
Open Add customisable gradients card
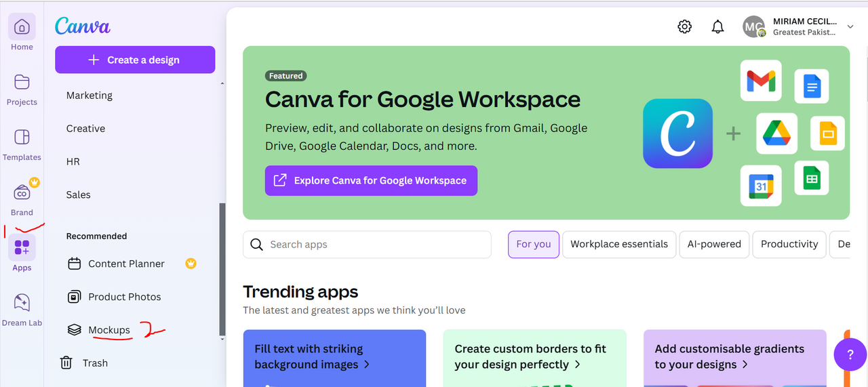(x=734, y=359)
